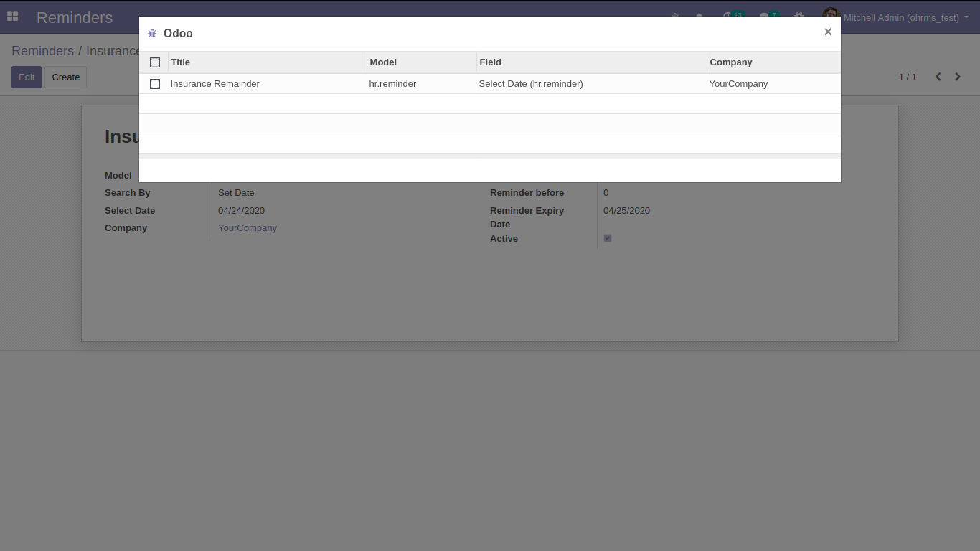Sort list by Field column header
The width and height of the screenshot is (980, 551).
click(x=592, y=62)
